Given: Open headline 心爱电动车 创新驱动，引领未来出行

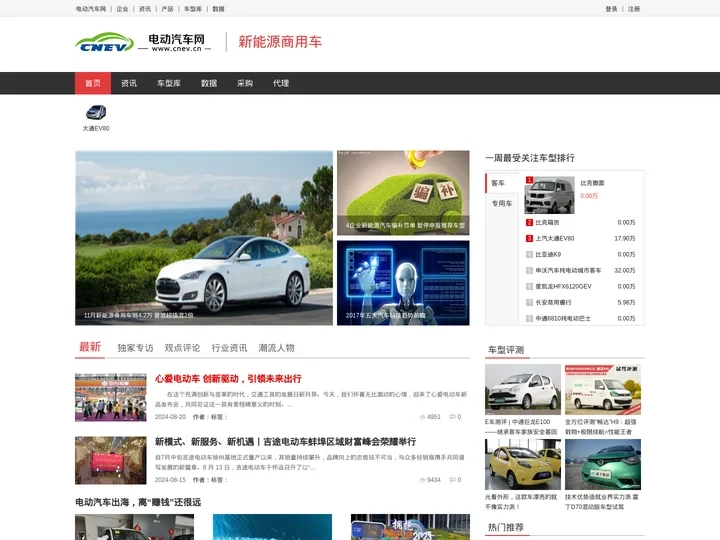Looking at the screenshot, I should (x=228, y=379).
